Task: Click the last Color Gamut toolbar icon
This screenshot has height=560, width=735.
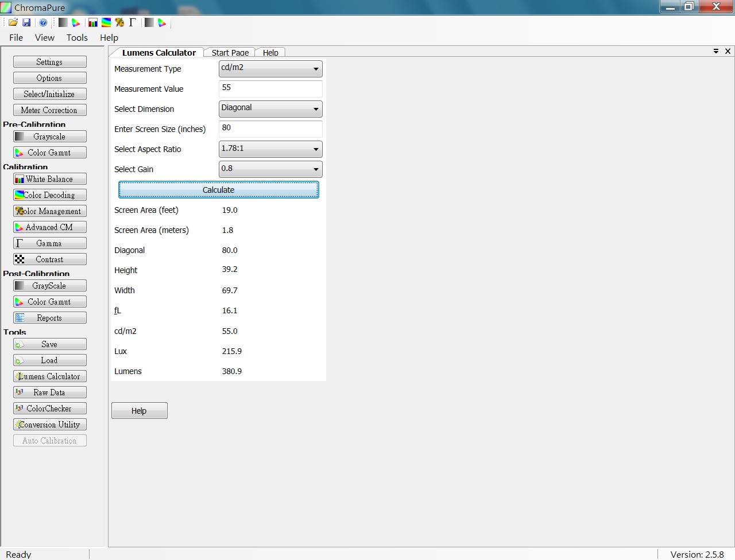Action: pos(163,22)
